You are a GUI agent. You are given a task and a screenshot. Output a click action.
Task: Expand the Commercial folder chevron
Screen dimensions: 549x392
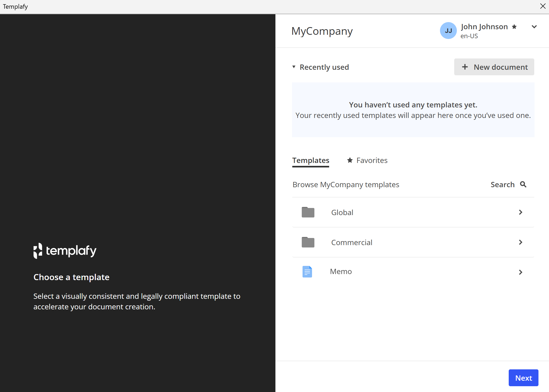(520, 242)
